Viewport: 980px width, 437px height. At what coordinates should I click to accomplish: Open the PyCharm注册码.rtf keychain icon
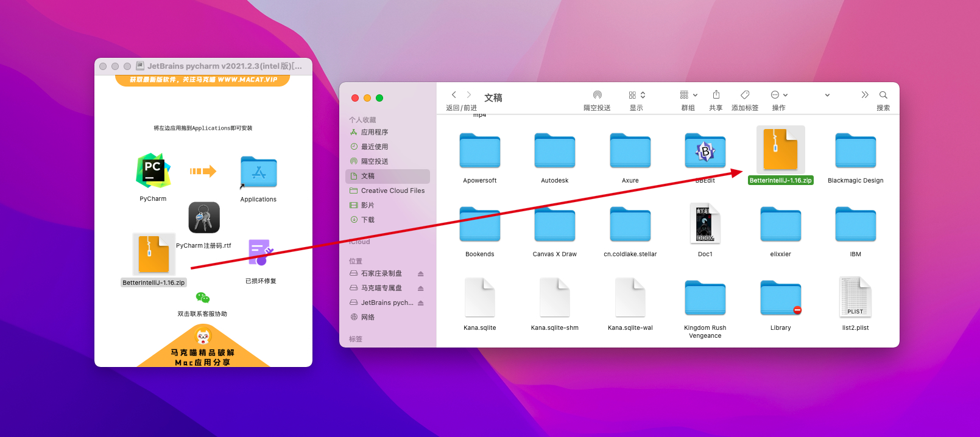204,218
